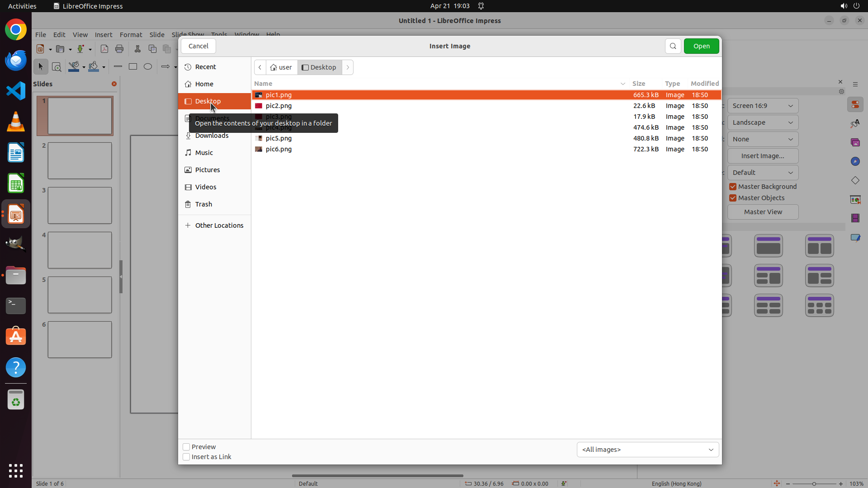This screenshot has height=488, width=868.
Task: Click the print icon in the toolbar
Action: click(119, 49)
